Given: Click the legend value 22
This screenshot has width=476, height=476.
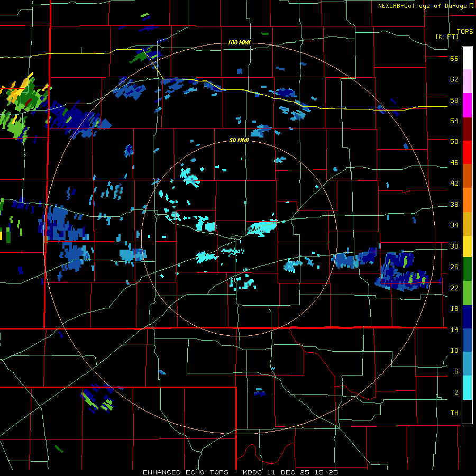Looking at the screenshot, I should tap(454, 288).
